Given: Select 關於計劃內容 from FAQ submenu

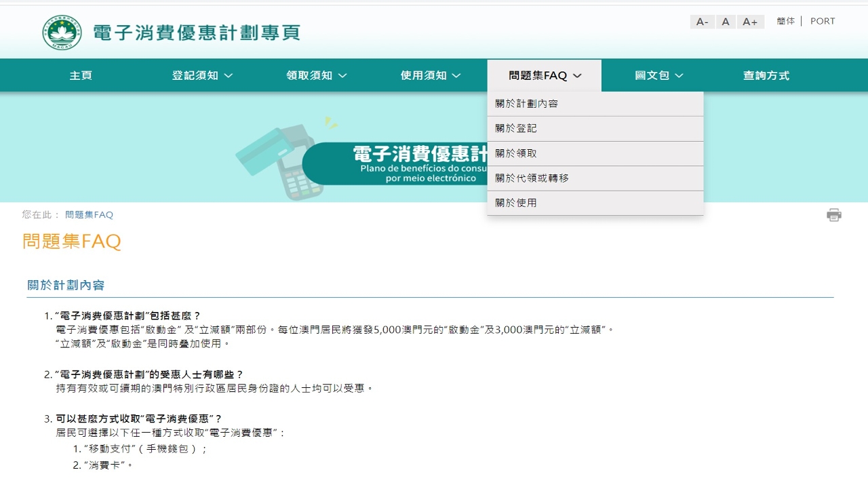Looking at the screenshot, I should point(527,104).
